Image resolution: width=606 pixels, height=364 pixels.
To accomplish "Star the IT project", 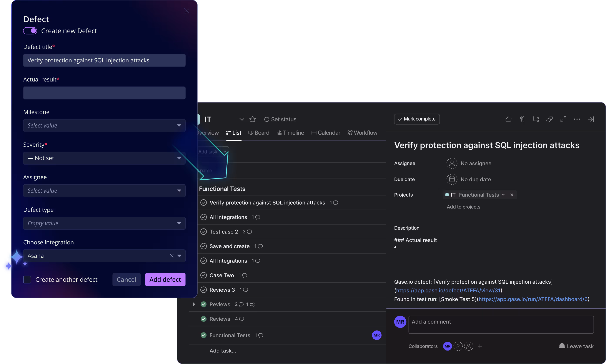I will click(x=253, y=119).
